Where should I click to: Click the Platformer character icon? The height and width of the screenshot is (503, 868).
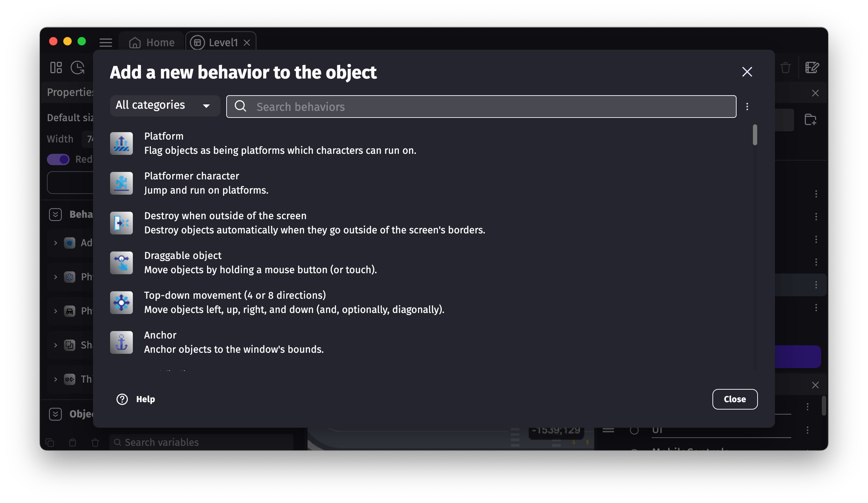point(121,183)
